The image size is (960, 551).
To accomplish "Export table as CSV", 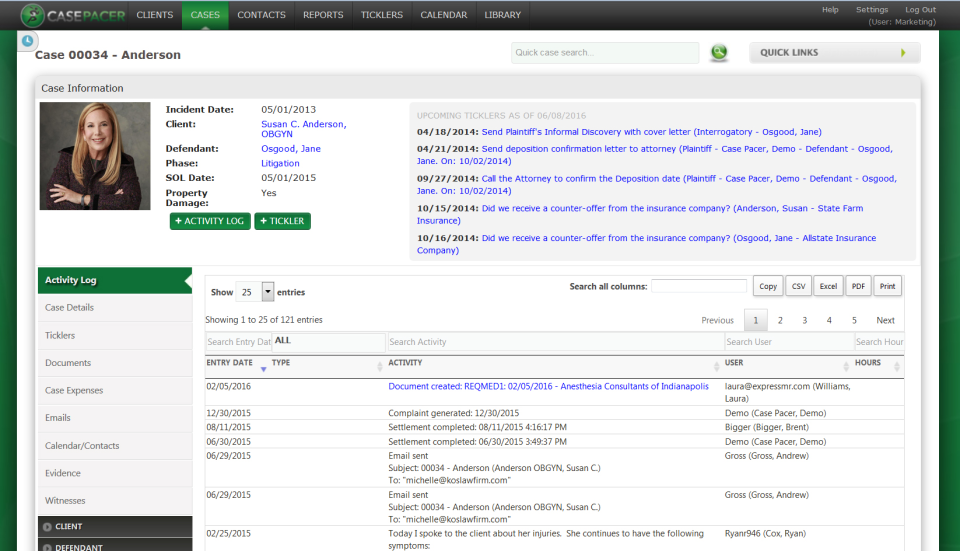I will 798,286.
